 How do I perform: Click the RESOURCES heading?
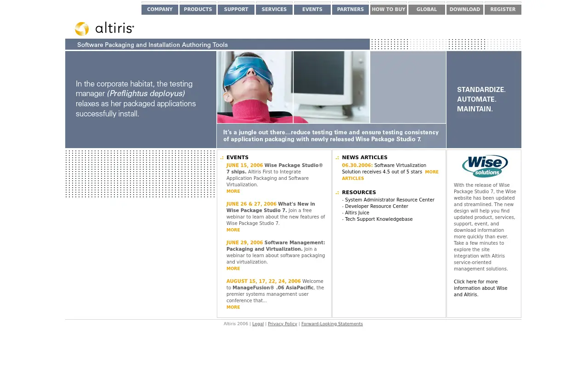click(x=359, y=193)
